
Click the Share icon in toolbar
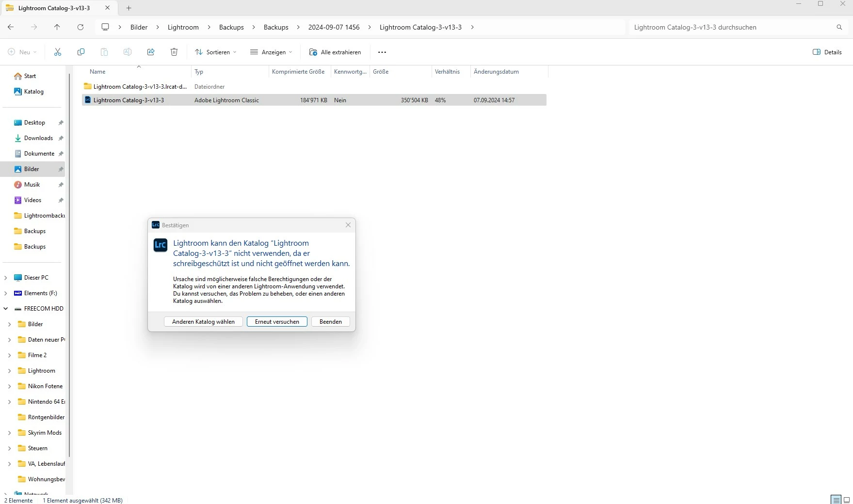[151, 52]
